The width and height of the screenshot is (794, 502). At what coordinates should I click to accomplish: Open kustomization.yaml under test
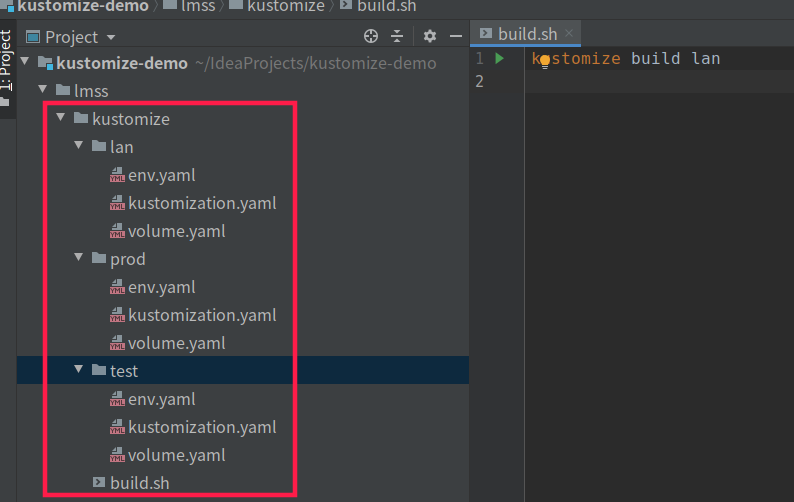[202, 427]
